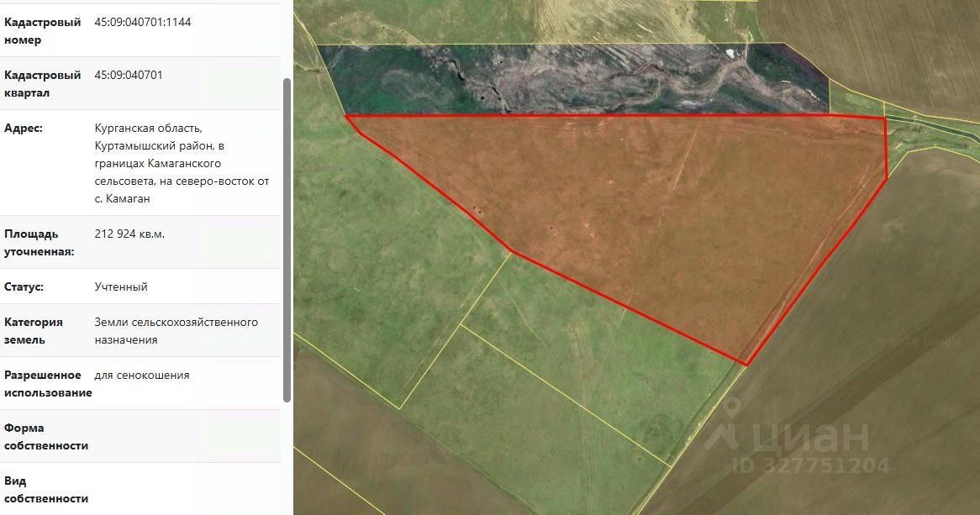Click the 'Форма собственности' label
The height and width of the screenshot is (515, 980).
[45, 437]
